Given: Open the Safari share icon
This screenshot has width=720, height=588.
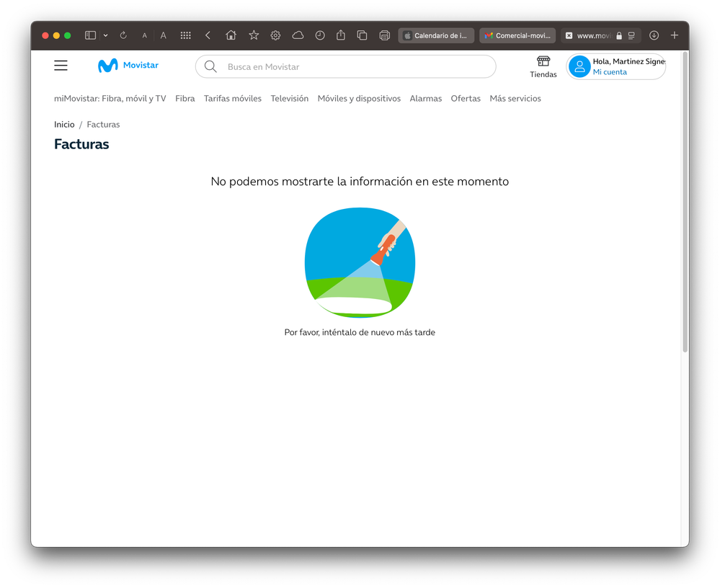Looking at the screenshot, I should (x=341, y=35).
